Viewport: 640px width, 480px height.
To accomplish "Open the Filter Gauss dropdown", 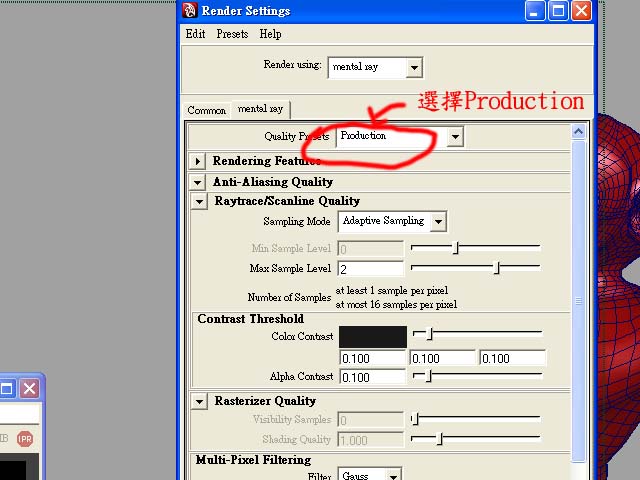I will click(370, 475).
